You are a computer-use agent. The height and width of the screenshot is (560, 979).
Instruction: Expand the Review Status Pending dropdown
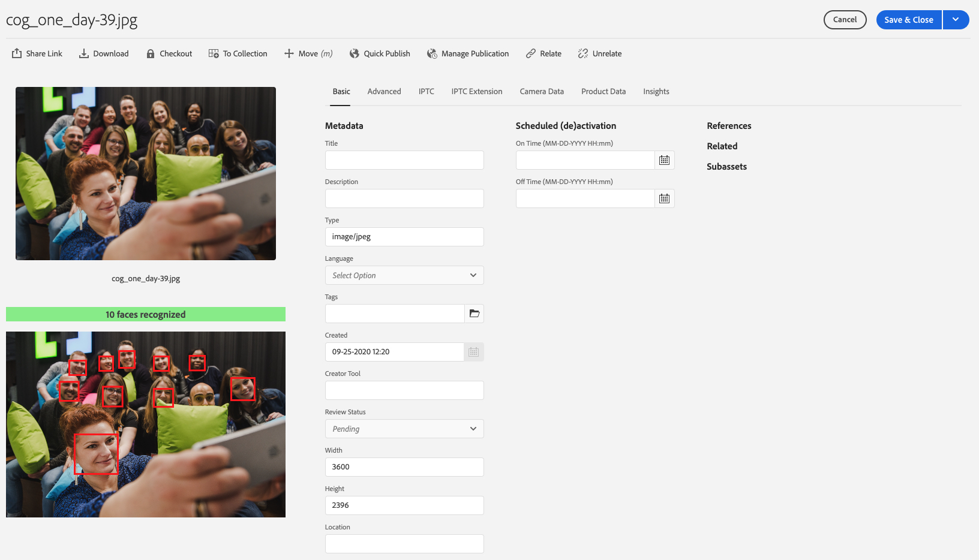pos(404,429)
